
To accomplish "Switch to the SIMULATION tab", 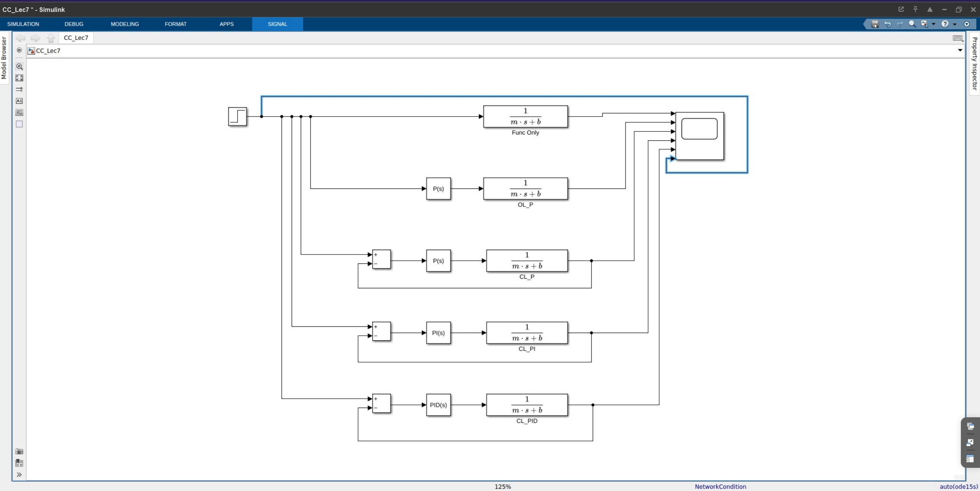I will pos(23,24).
